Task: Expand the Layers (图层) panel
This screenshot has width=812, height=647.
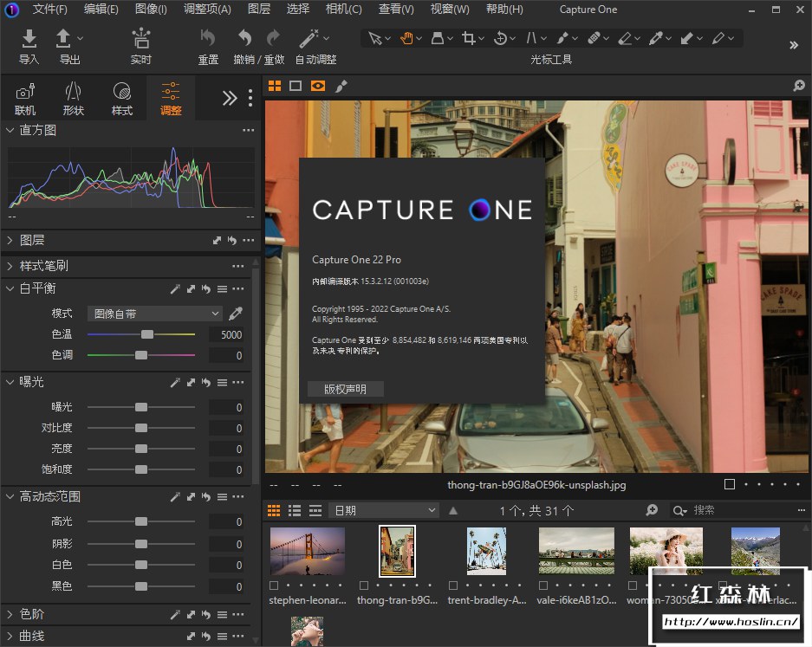Action: pyautogui.click(x=32, y=240)
